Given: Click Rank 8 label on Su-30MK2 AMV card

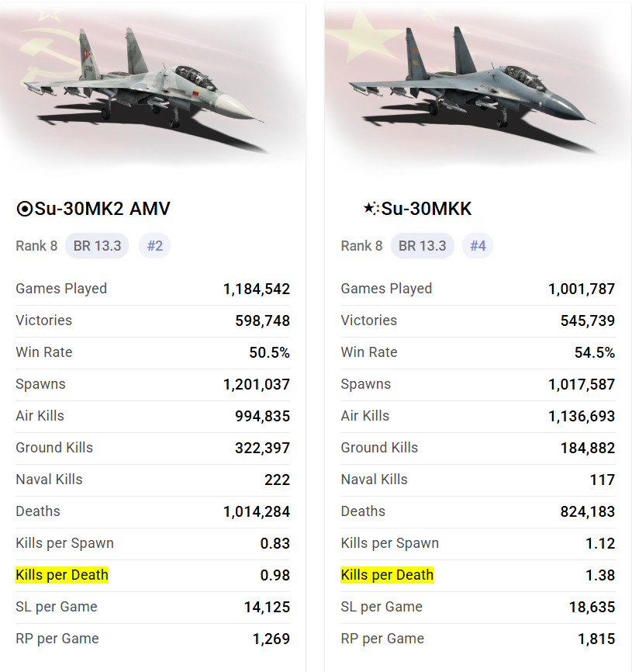Looking at the screenshot, I should tap(36, 246).
